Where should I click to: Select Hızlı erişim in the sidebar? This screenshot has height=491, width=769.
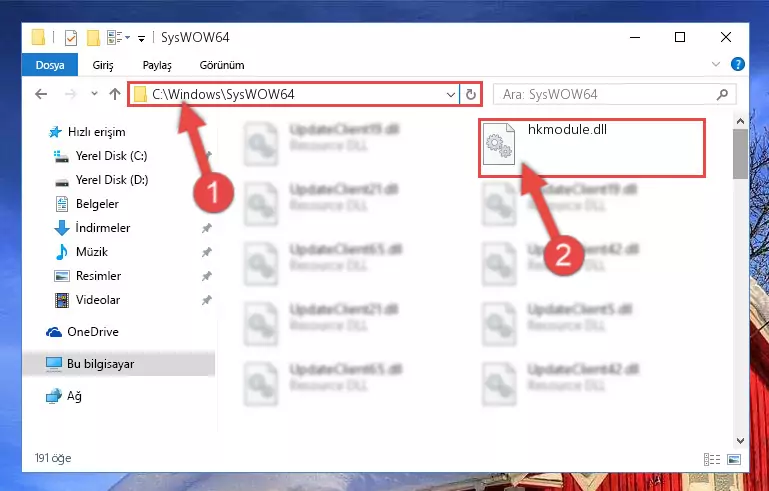point(96,132)
